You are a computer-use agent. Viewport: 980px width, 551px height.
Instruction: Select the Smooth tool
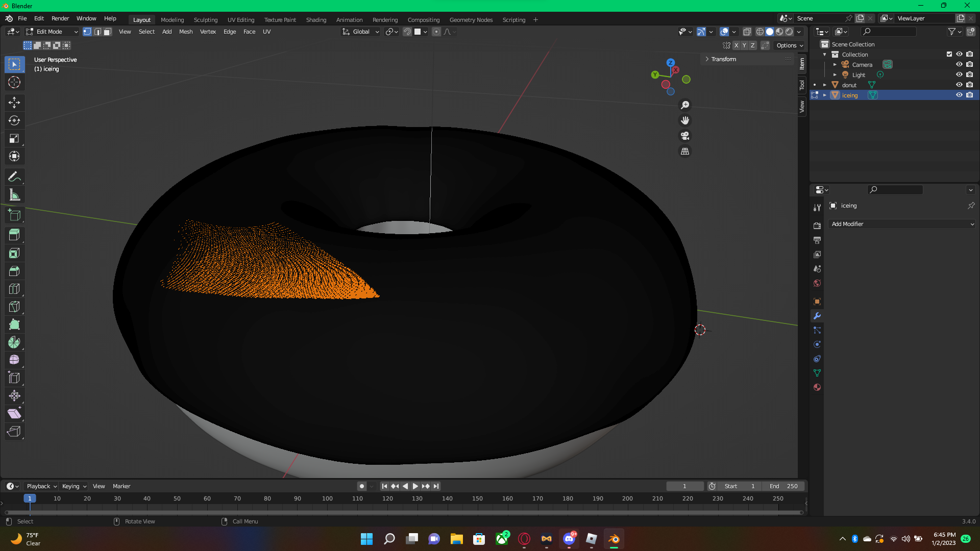14,360
